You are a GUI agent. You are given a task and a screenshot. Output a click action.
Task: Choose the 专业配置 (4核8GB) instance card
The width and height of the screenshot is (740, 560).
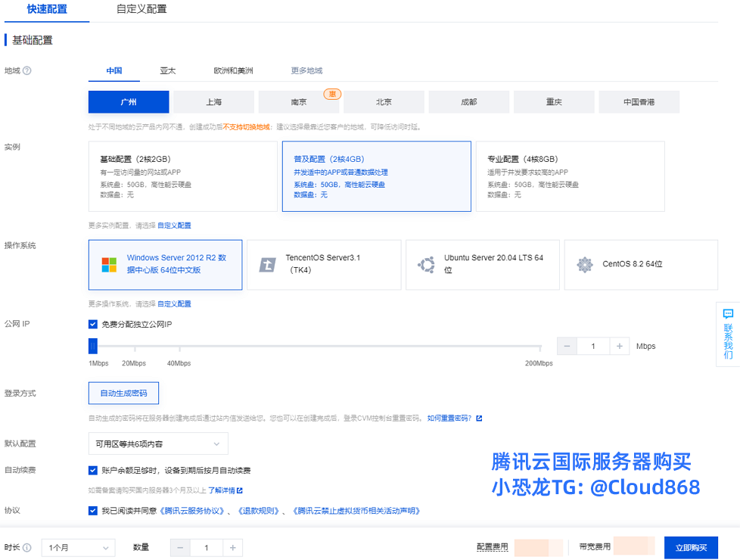[570, 176]
